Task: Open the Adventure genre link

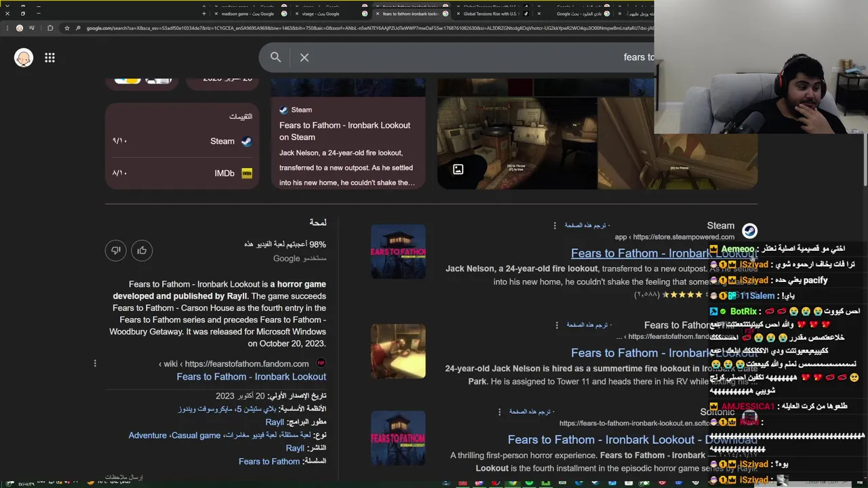Action: (x=147, y=435)
